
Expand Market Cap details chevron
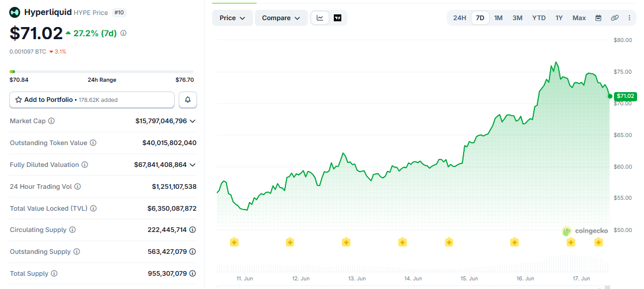[x=192, y=121]
